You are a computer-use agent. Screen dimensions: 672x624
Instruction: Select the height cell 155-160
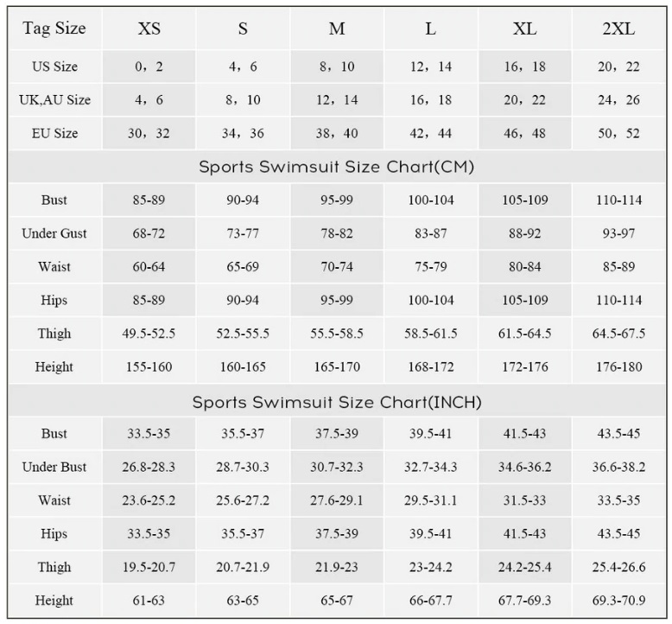pyautogui.click(x=149, y=367)
